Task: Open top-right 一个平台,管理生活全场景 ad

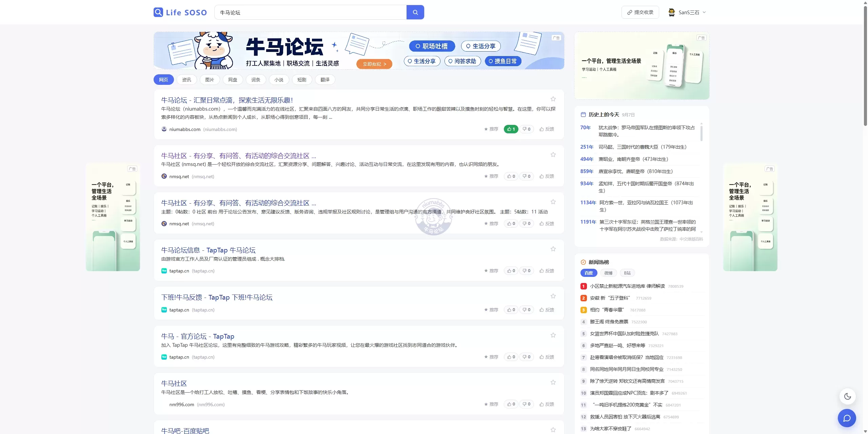Action: coord(642,66)
